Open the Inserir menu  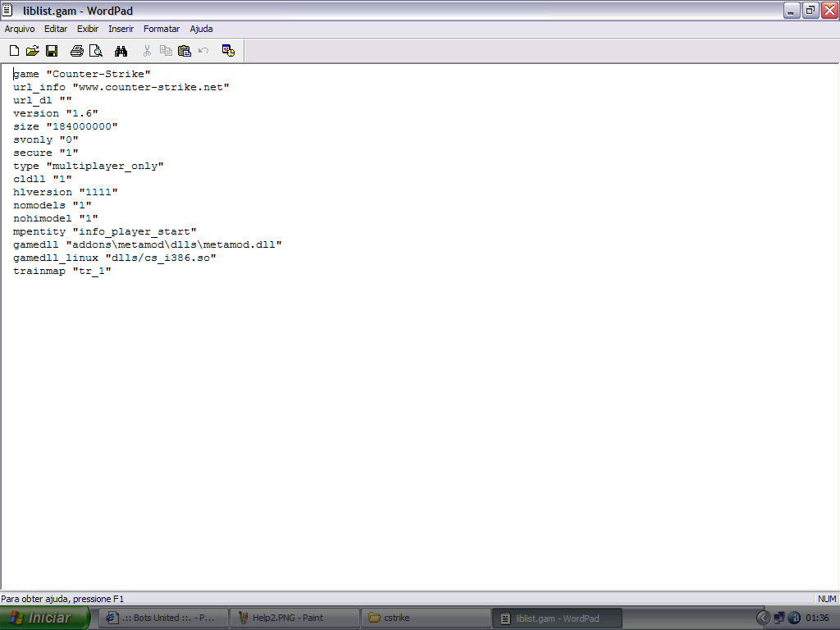click(x=121, y=29)
